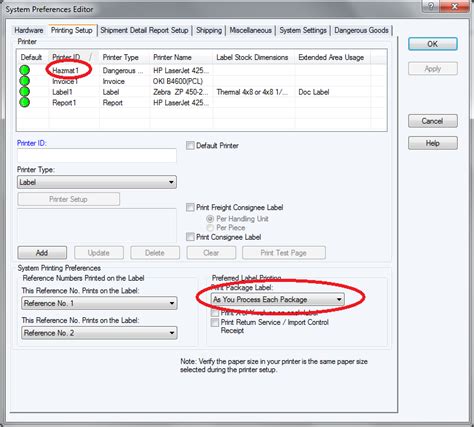Open Print Package Label dropdown
474x427 pixels.
coord(277,299)
